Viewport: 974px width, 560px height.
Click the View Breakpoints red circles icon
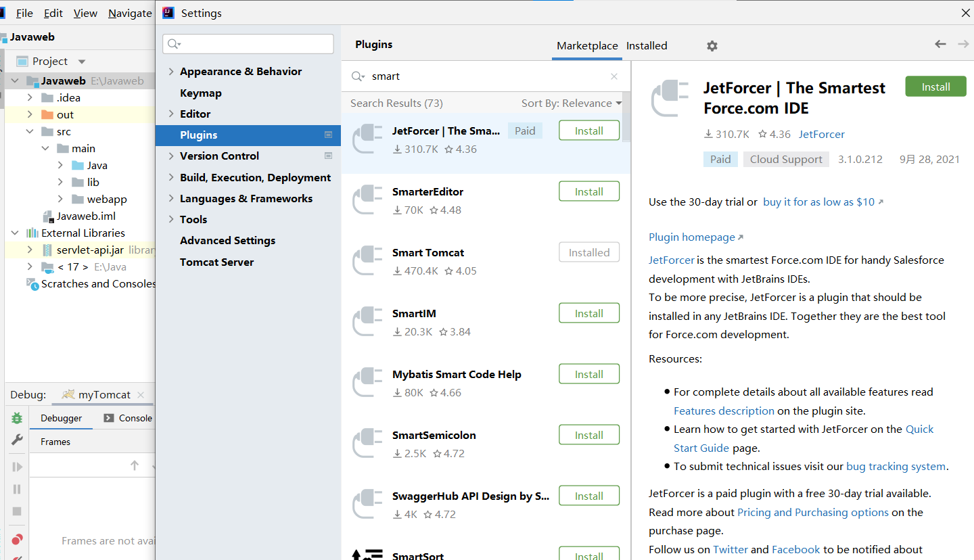(17, 539)
